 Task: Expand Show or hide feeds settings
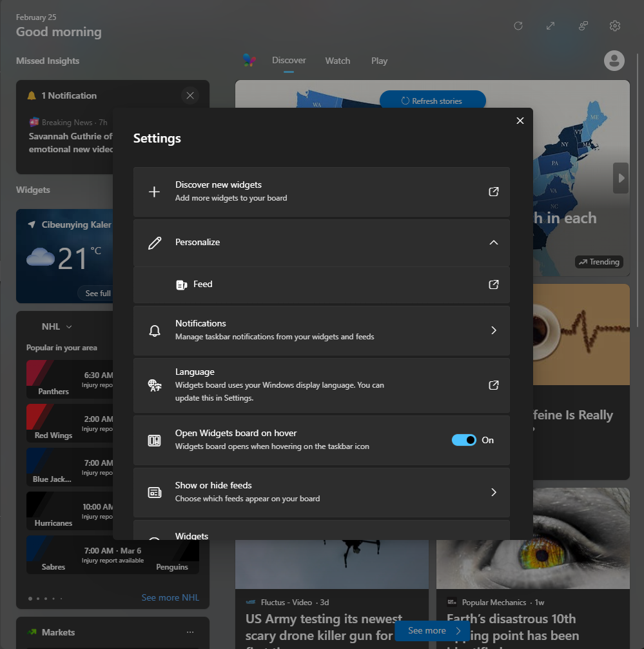coord(493,492)
